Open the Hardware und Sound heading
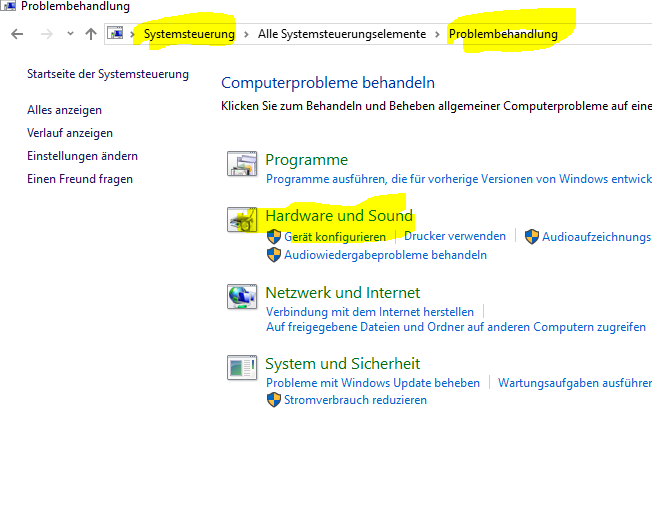Image resolution: width=652 pixels, height=512 pixels. [x=339, y=215]
